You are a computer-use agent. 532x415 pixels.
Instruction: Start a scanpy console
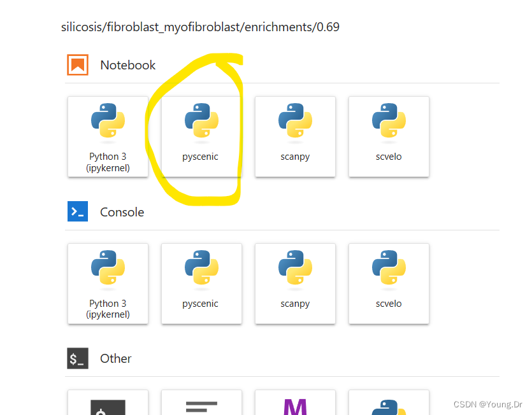(x=295, y=284)
